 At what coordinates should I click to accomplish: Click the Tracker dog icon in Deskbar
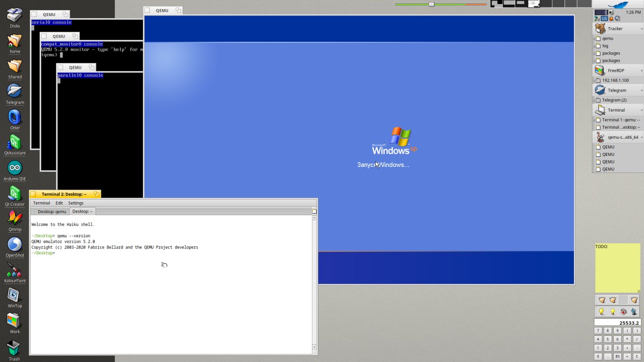point(600,29)
